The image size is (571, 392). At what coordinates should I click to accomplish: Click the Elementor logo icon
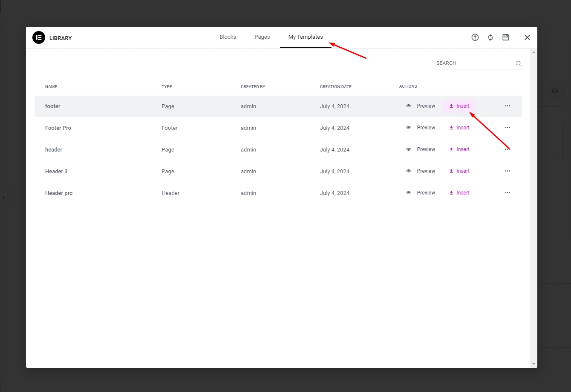(x=39, y=37)
